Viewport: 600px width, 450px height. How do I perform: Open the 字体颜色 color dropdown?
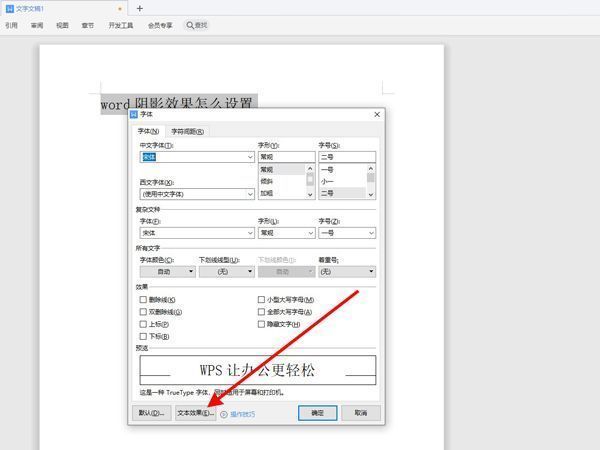coord(168,272)
